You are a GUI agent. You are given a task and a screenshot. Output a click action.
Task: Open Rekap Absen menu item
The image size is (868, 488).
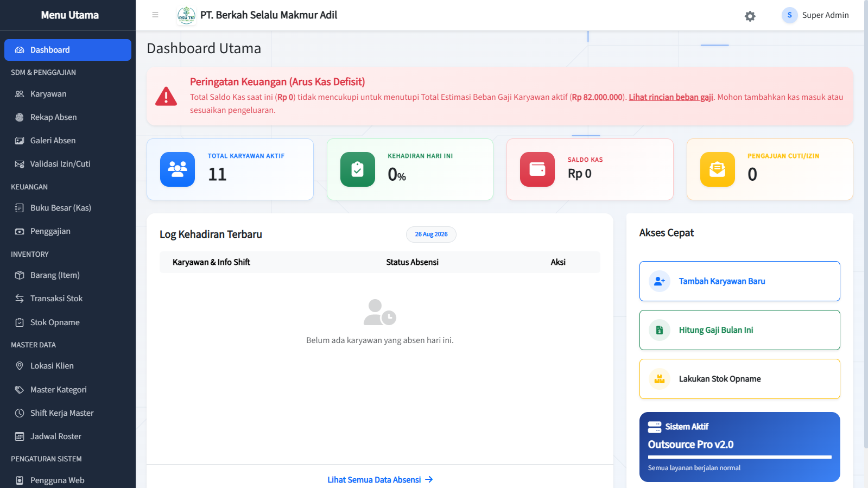coord(68,117)
